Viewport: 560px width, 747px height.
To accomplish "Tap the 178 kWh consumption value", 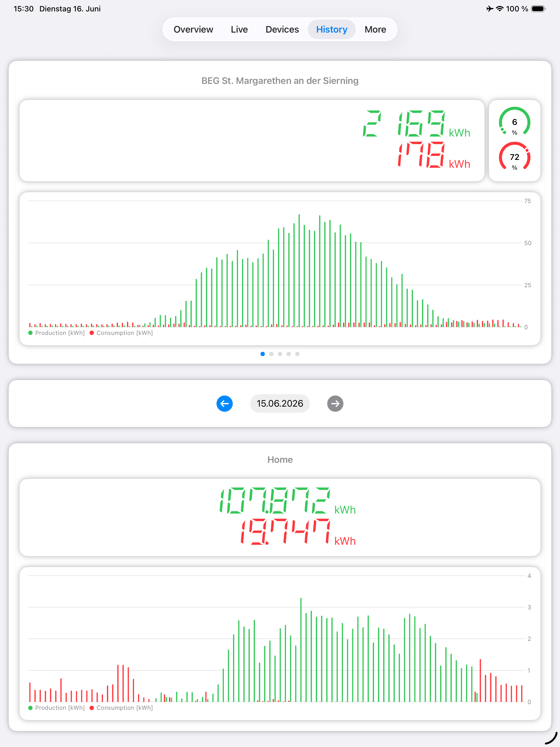I will click(x=434, y=155).
